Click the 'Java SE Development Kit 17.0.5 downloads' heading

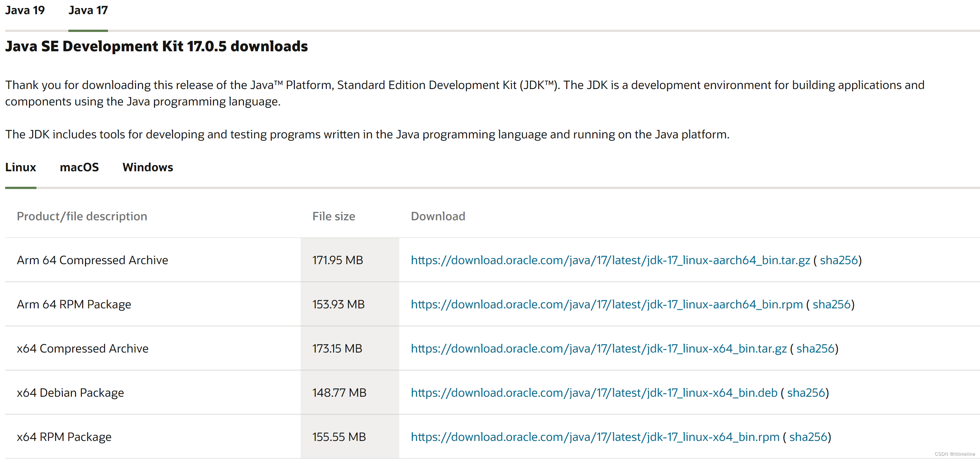point(156,46)
